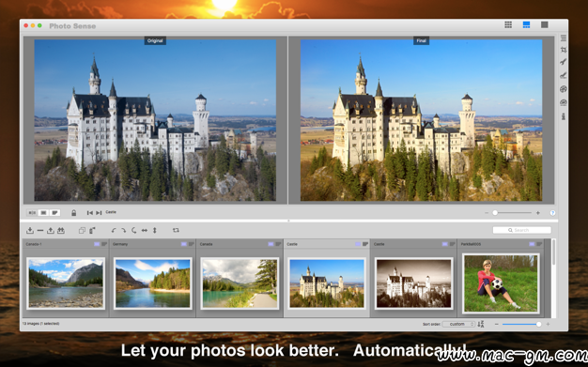The width and height of the screenshot is (588, 367).
Task: Expand the options menu on ParkBall005 thumbnail
Action: (x=539, y=244)
